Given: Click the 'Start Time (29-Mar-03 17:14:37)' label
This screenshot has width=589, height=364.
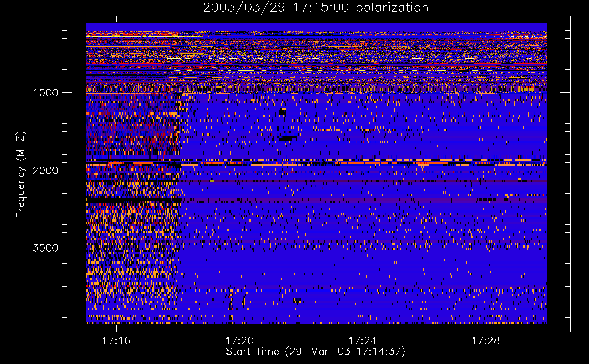Looking at the screenshot, I should [316, 352].
